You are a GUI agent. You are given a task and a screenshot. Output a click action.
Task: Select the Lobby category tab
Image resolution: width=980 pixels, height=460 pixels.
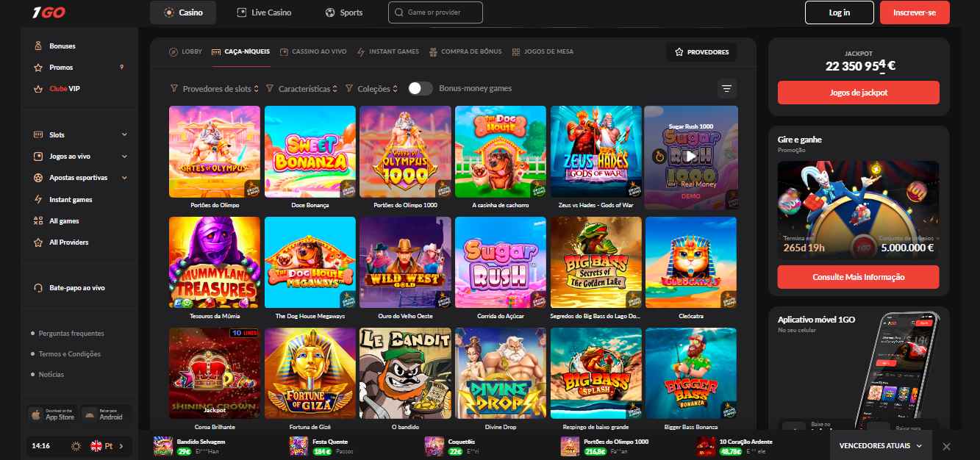click(185, 52)
